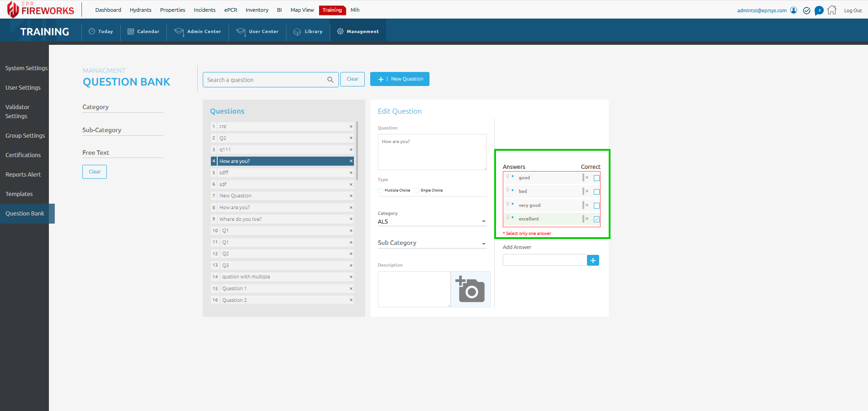Click the questions list vertical scrollbar
This screenshot has height=411, width=868.
point(357,150)
